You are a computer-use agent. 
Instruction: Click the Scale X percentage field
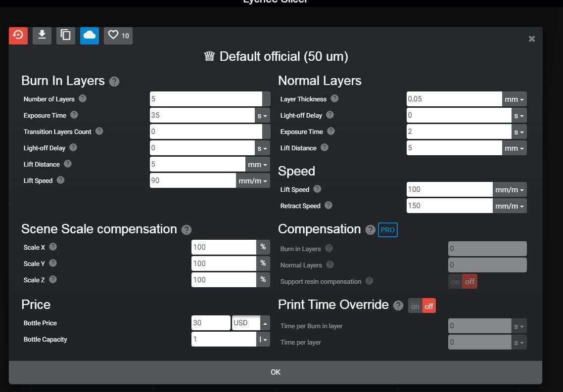(224, 247)
